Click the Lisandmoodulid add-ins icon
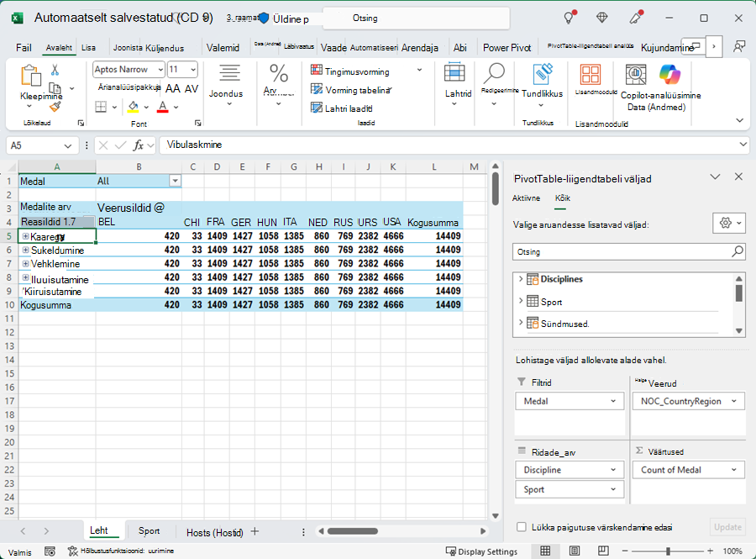Screen dimensions: 756x559 591,75
